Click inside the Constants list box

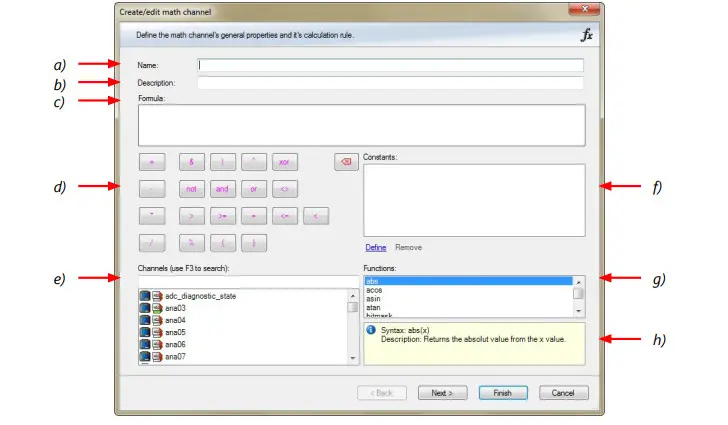click(474, 200)
